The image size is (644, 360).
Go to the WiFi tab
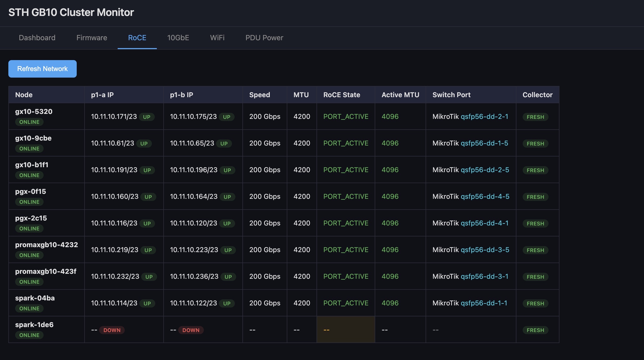[217, 38]
